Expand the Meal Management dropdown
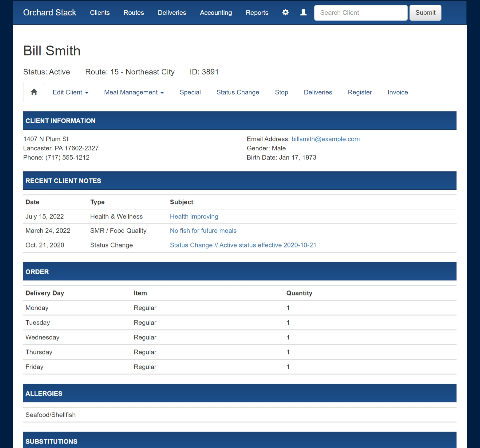This screenshot has height=448, width=480. coord(134,92)
